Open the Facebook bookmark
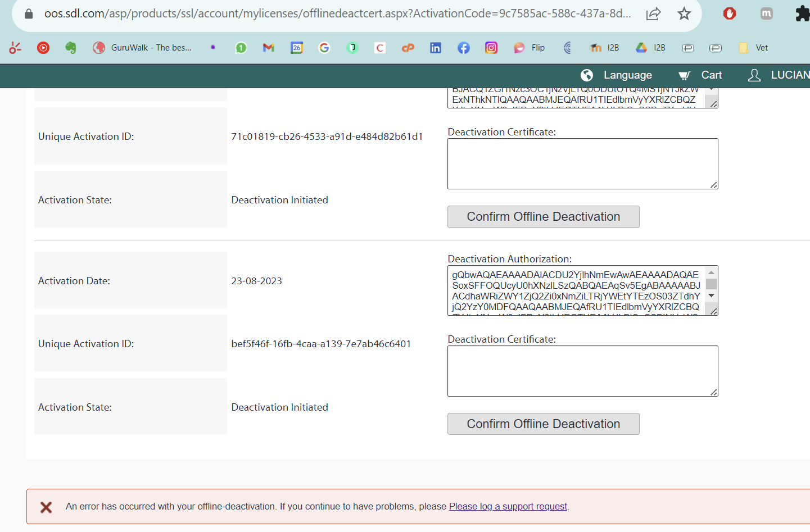Screen dimensions: 810x532 tap(464, 48)
